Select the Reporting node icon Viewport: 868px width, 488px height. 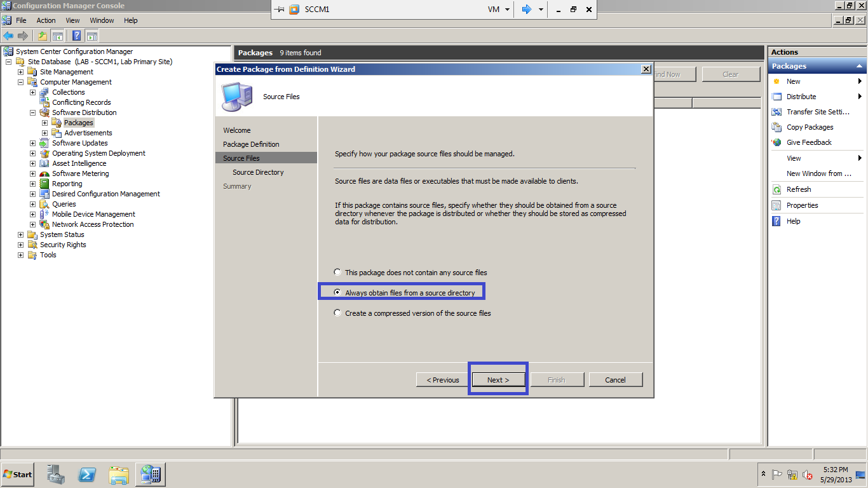[44, 184]
